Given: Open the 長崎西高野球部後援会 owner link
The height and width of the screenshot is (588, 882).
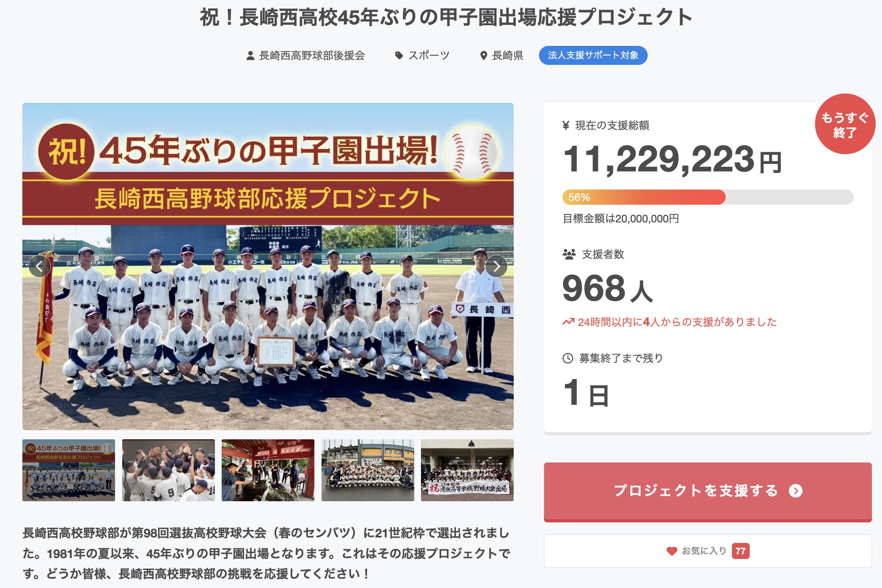Looking at the screenshot, I should tap(312, 56).
